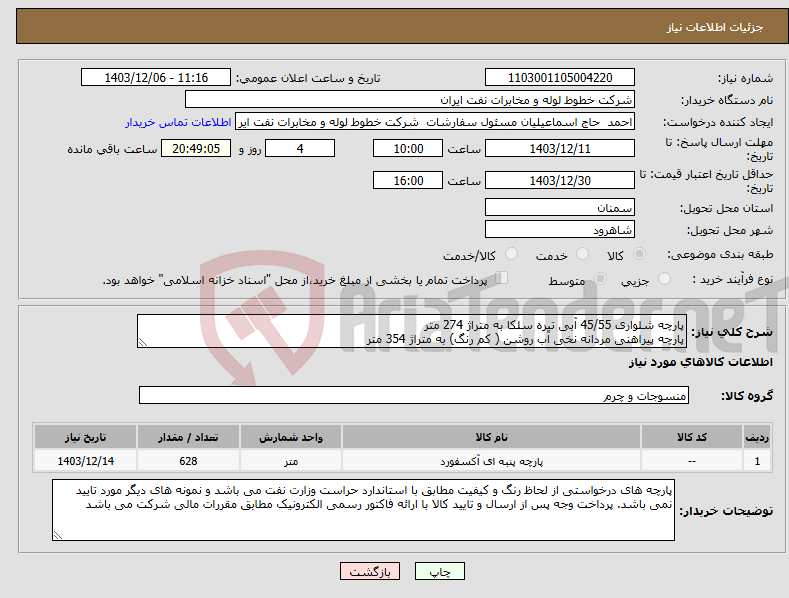Click the تاریخ نیاز column header
This screenshot has height=598, width=789.
(x=86, y=437)
